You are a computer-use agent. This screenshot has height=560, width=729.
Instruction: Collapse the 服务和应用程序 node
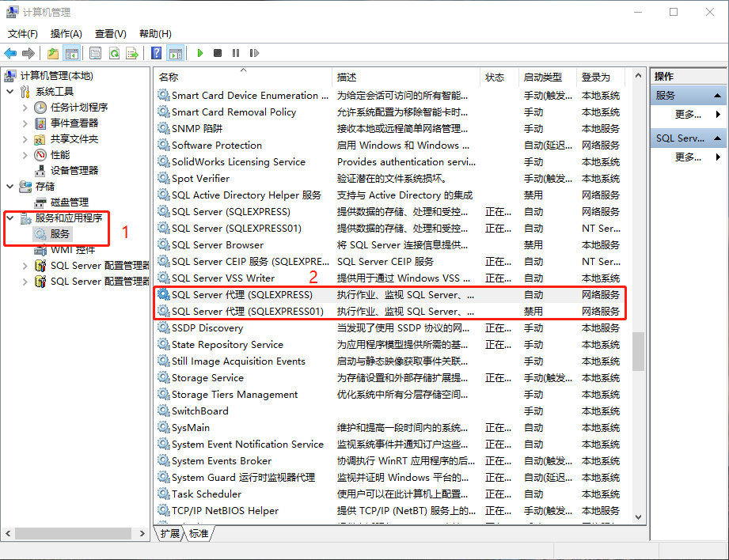click(x=9, y=218)
